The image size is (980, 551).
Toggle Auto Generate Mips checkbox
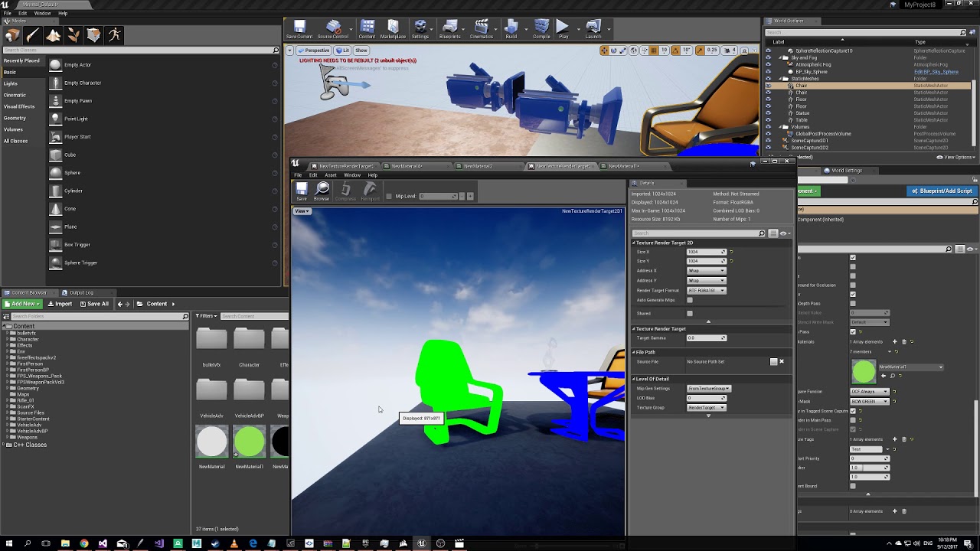[690, 300]
